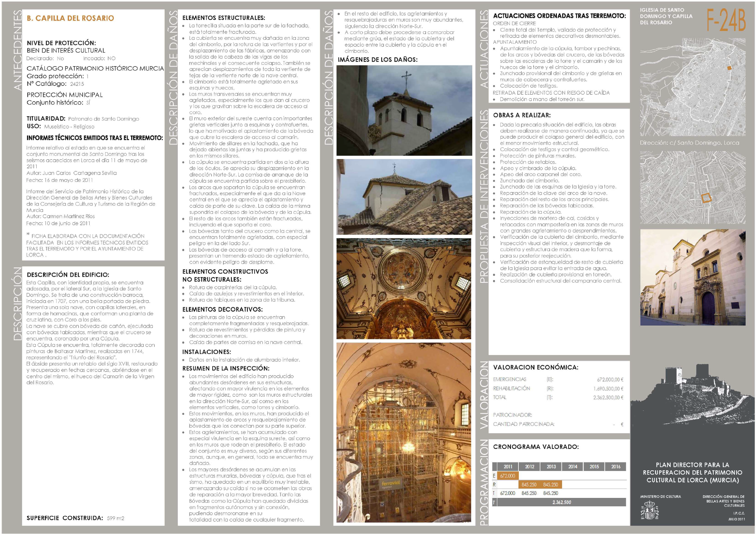Image resolution: width=756 pixels, height=535 pixels.
Task: Click the USO Museístico - Religioso line
Action: 60,126
